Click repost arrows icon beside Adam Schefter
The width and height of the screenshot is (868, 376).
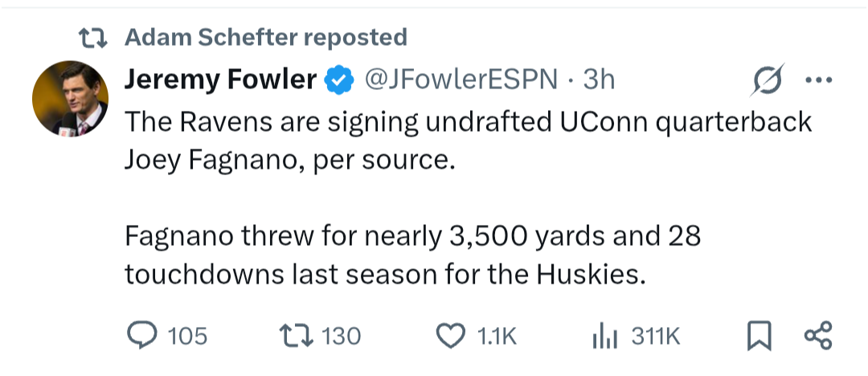click(92, 38)
